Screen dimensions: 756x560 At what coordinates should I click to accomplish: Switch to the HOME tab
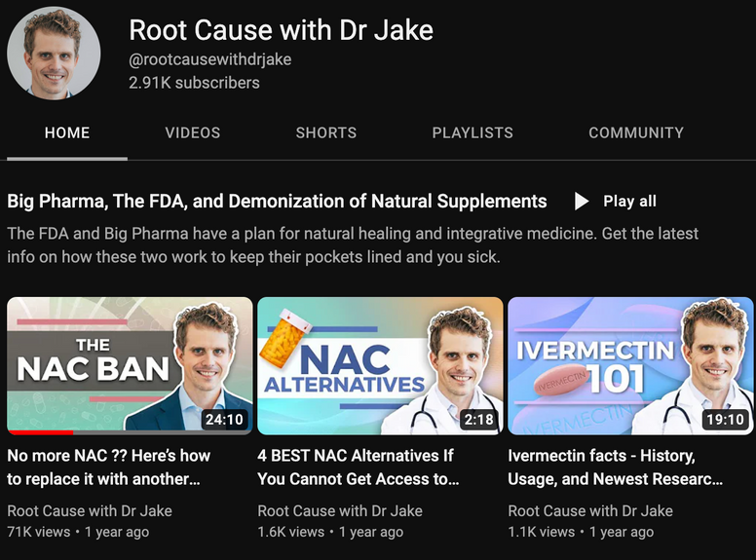[x=67, y=132]
